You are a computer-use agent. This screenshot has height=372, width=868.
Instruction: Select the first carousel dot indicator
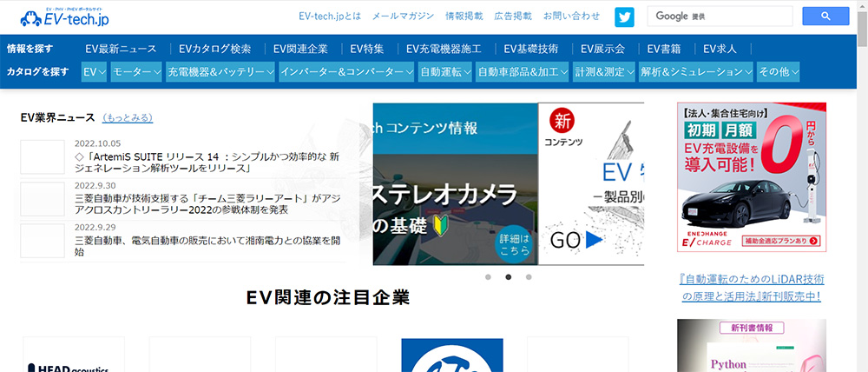pyautogui.click(x=488, y=277)
